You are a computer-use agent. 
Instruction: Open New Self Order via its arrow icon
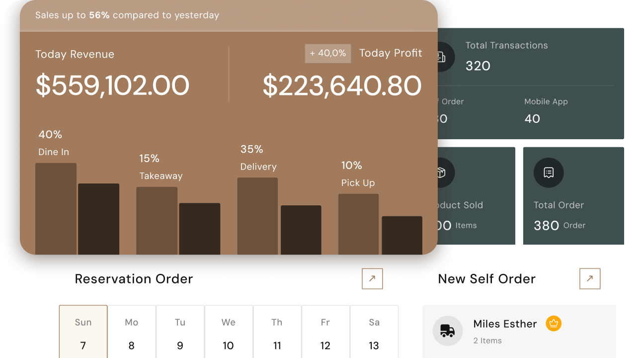click(590, 278)
